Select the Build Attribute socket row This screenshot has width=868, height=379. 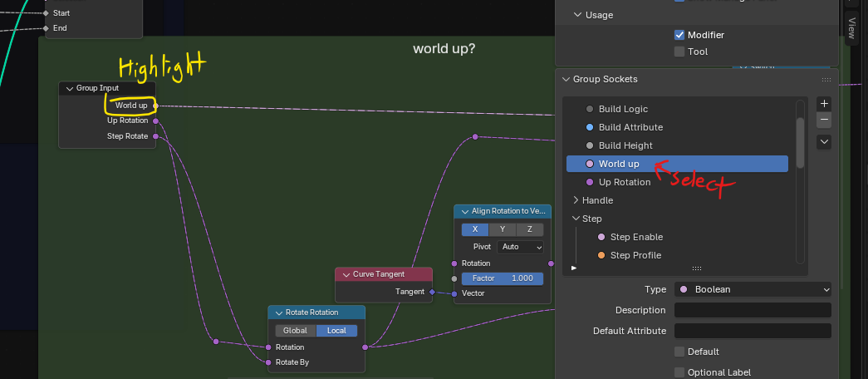[x=677, y=127]
